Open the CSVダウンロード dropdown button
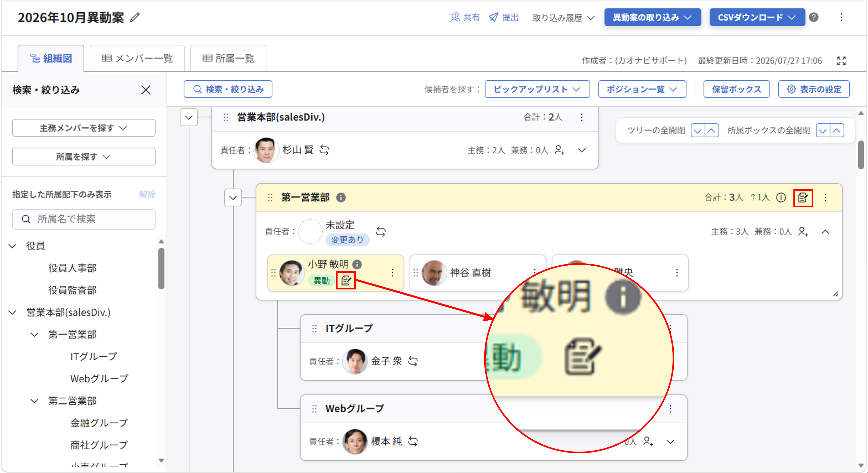868x473 pixels. [757, 17]
